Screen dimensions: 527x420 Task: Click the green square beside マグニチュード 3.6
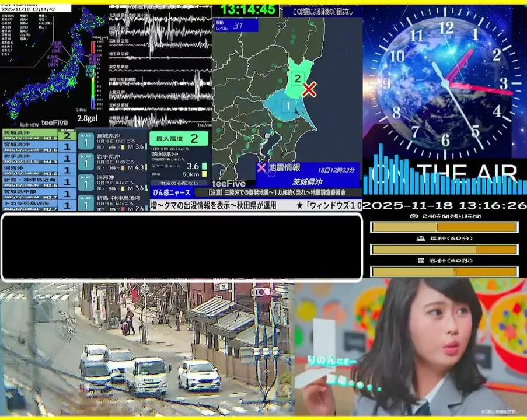(x=204, y=166)
